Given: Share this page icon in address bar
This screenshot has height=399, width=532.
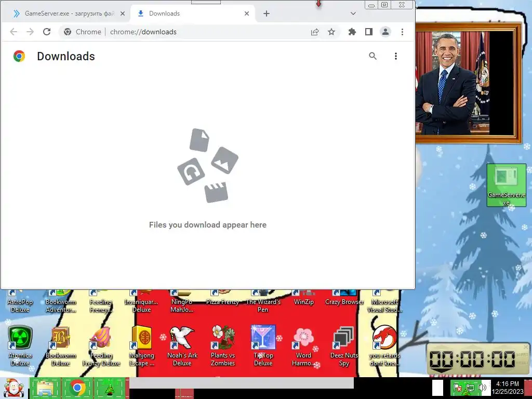Looking at the screenshot, I should 315,32.
